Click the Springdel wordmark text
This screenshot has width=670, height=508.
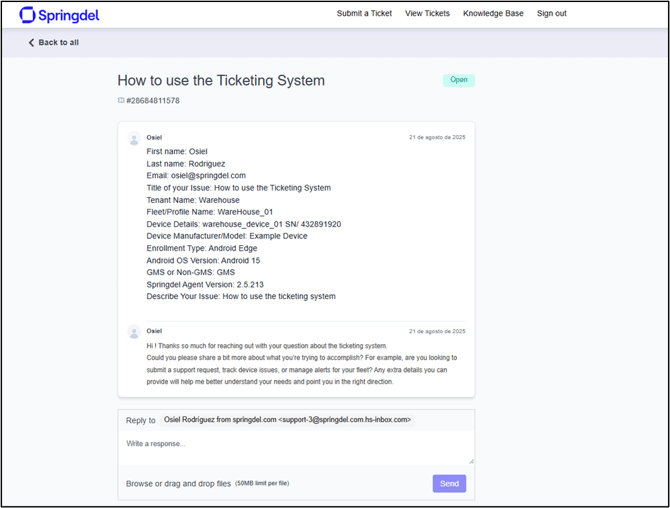[x=69, y=16]
